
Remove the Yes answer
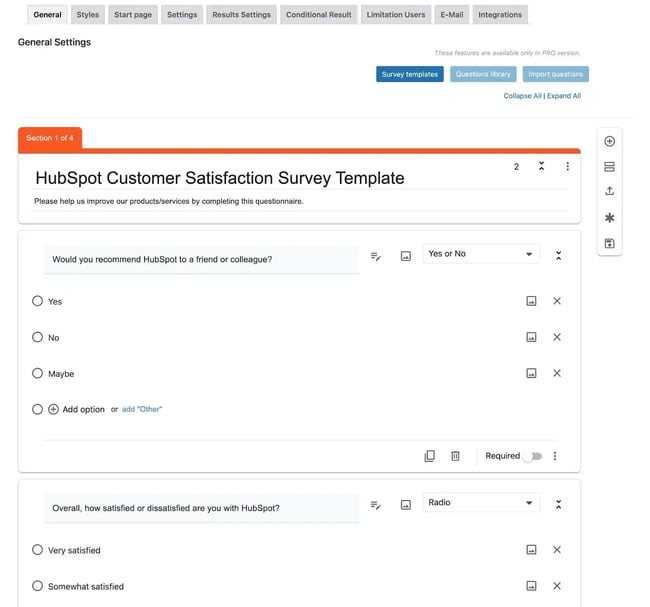(x=557, y=301)
